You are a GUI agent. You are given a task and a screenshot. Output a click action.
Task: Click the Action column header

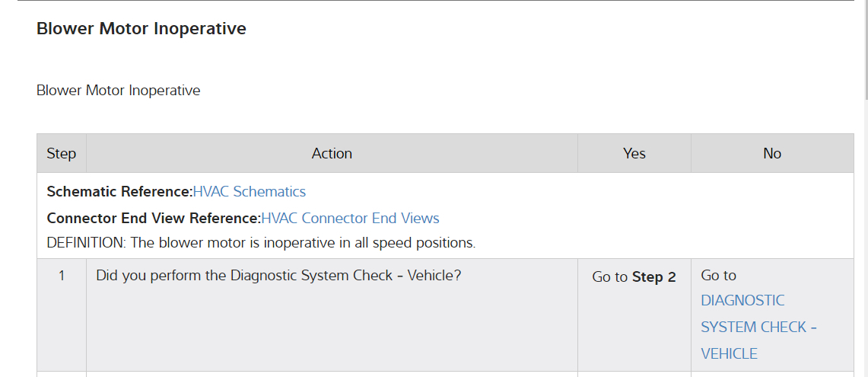[332, 154]
